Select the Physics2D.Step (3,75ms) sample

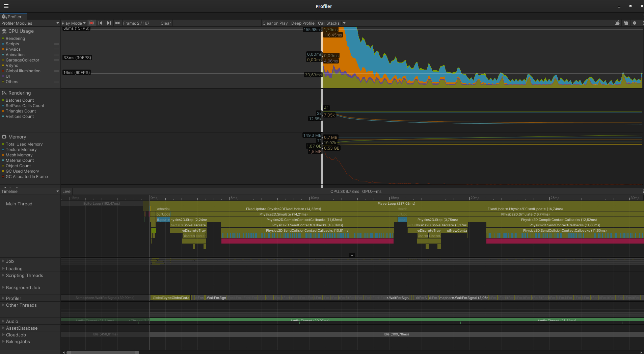(x=437, y=220)
